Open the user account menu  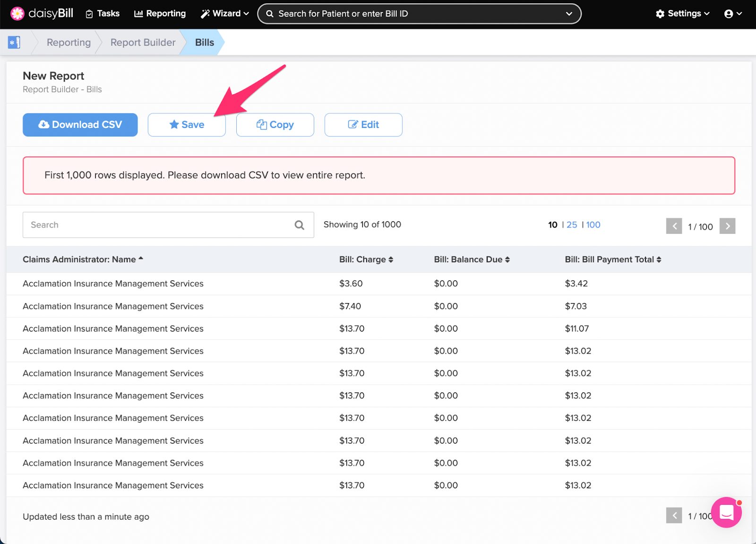[x=733, y=14]
